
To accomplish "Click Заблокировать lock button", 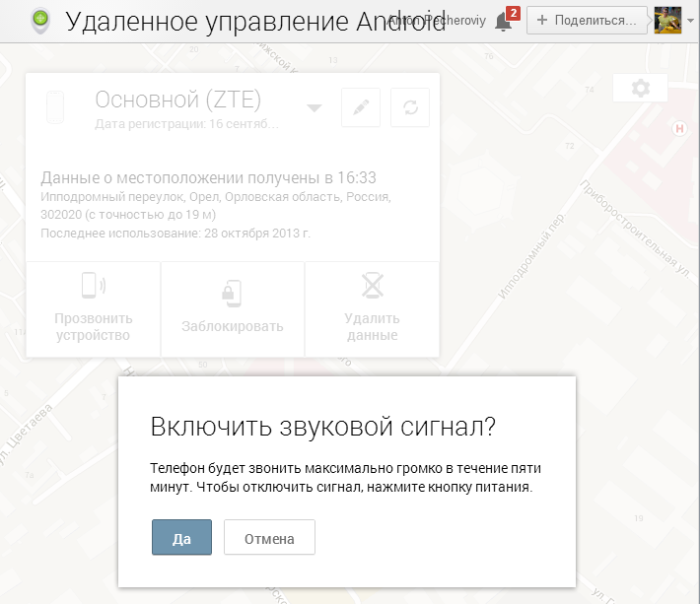I will click(x=233, y=308).
